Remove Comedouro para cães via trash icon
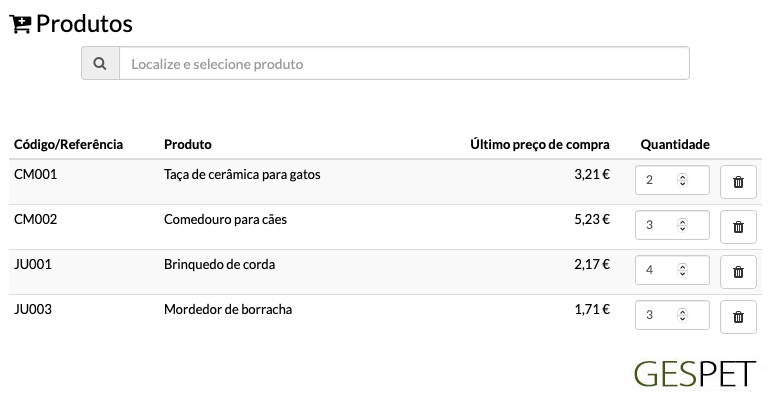This screenshot has width=771, height=406. pos(738,227)
